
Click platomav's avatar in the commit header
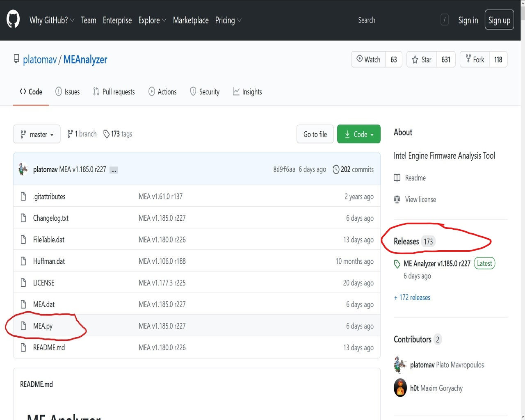pos(23,169)
